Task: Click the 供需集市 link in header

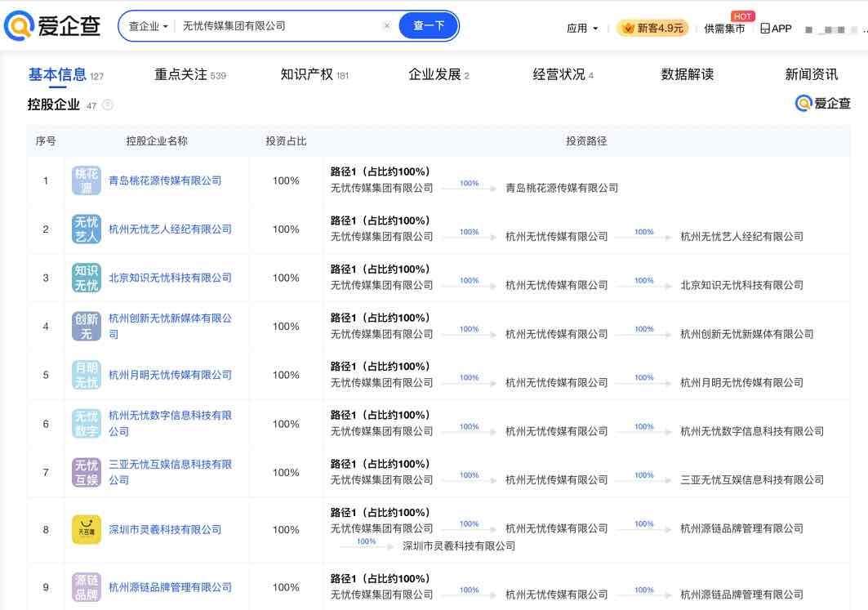Action: (724, 29)
